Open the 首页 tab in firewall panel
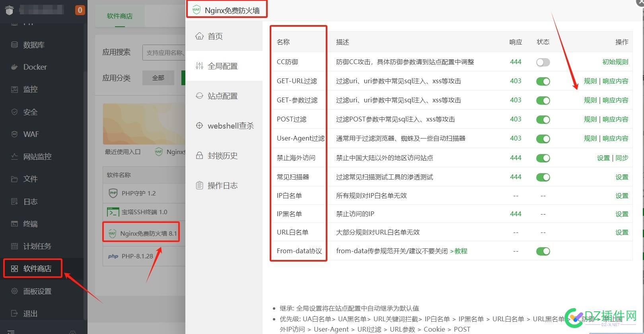 pyautogui.click(x=224, y=36)
